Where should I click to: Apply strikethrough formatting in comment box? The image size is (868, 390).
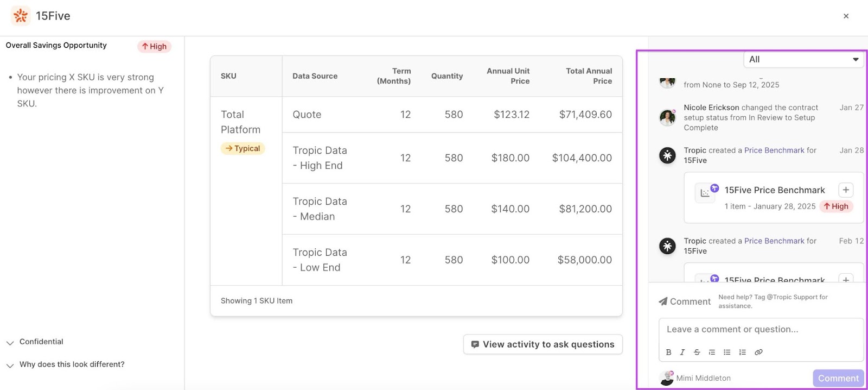click(x=697, y=352)
